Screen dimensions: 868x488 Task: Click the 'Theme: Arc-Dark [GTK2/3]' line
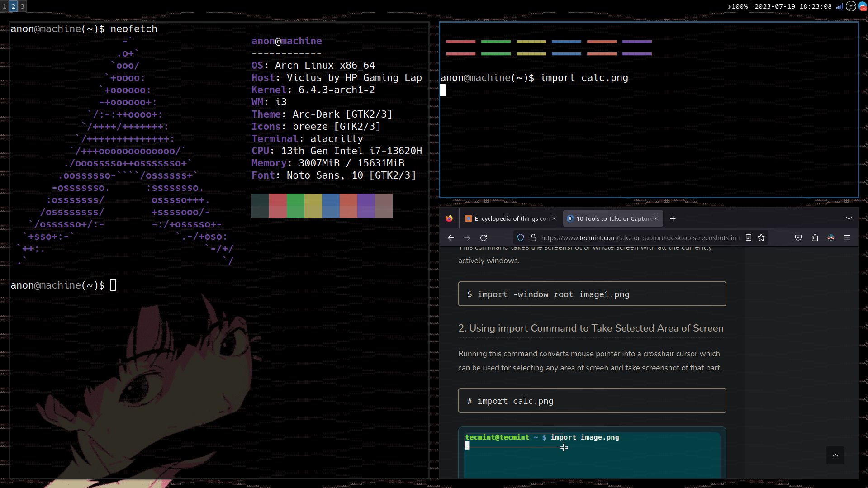click(x=322, y=114)
